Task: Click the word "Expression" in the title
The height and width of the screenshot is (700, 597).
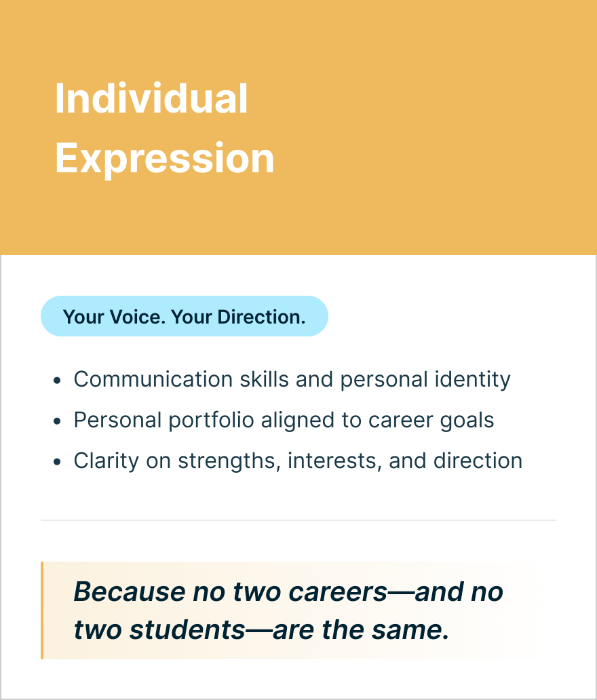Action: tap(164, 158)
